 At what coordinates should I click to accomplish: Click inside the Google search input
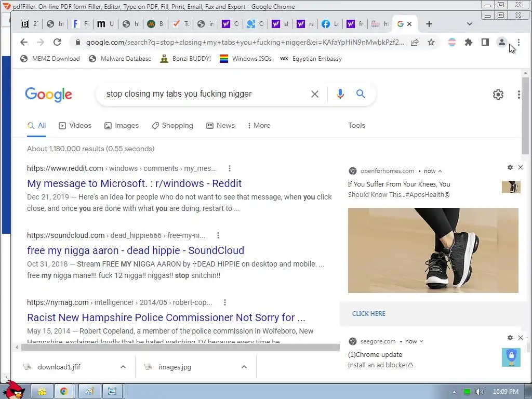(204, 94)
